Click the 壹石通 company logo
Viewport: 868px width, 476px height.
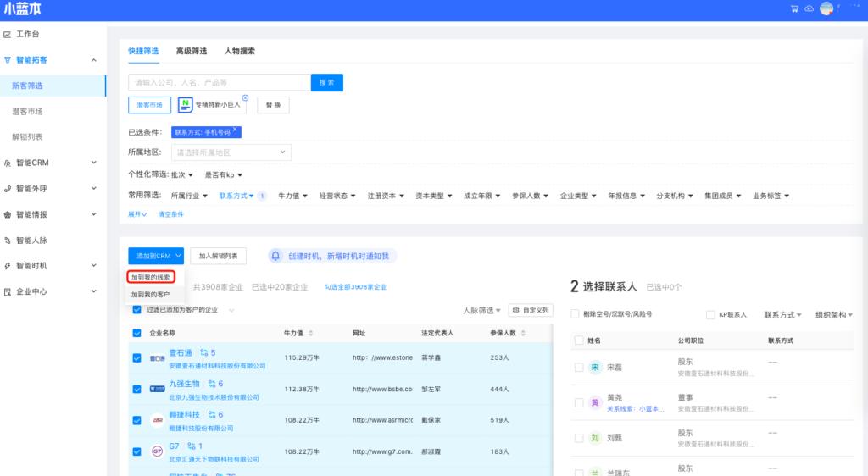coord(157,357)
